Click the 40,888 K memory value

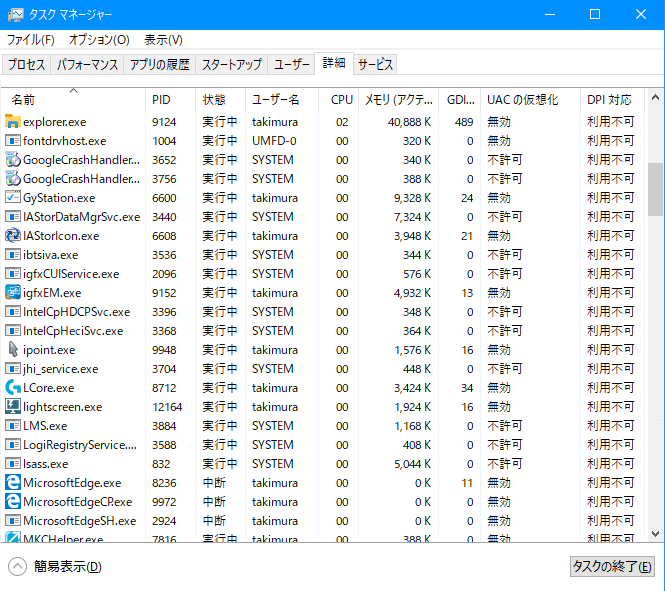coord(409,122)
